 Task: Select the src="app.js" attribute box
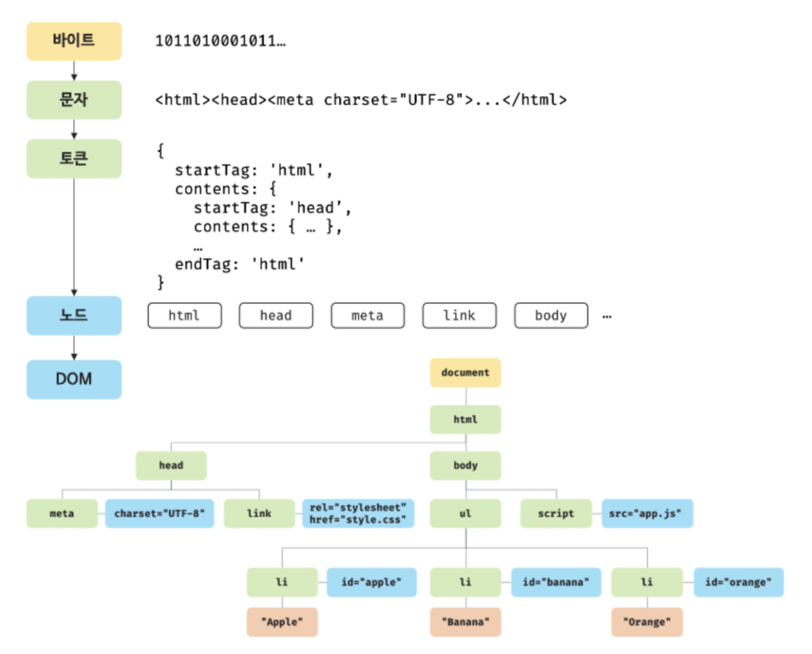pos(647,513)
